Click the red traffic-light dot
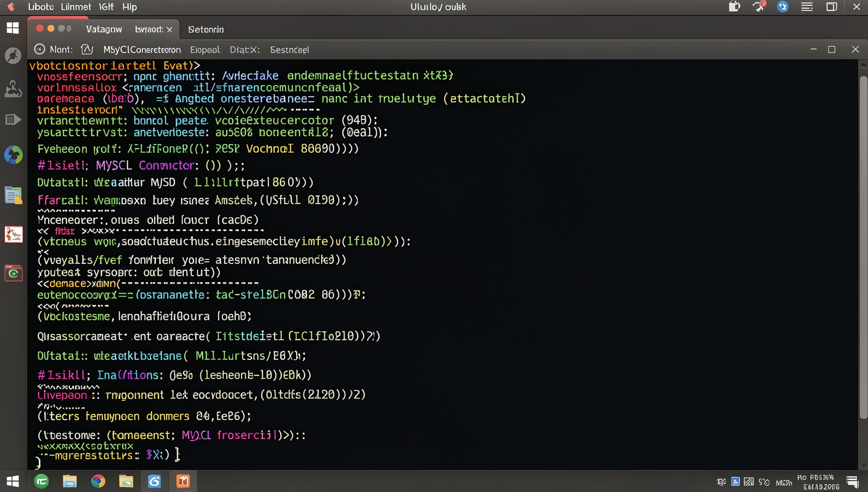Image resolution: width=868 pixels, height=492 pixels. (40, 28)
